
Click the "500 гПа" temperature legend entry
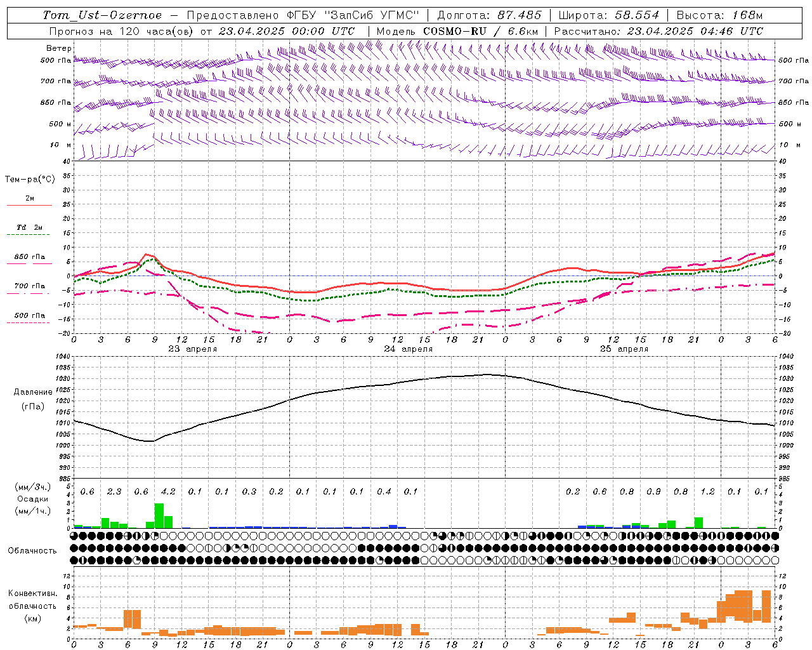[30, 315]
